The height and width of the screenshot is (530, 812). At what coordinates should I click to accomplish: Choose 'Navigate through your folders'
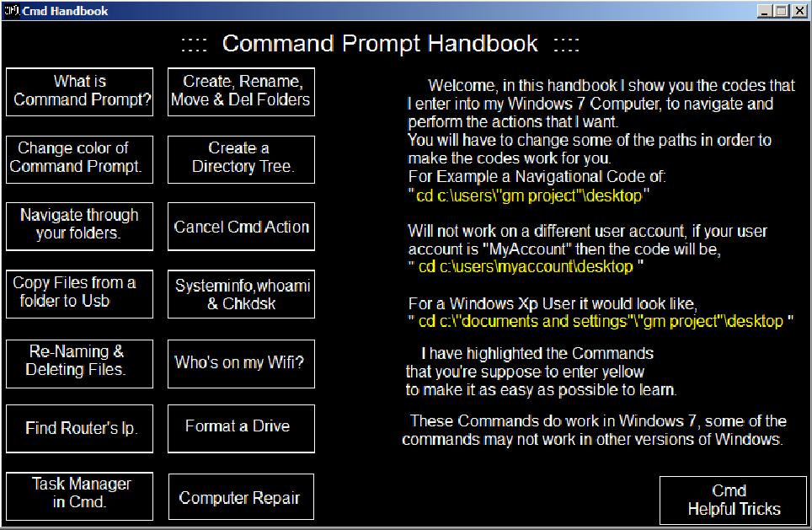(x=80, y=227)
